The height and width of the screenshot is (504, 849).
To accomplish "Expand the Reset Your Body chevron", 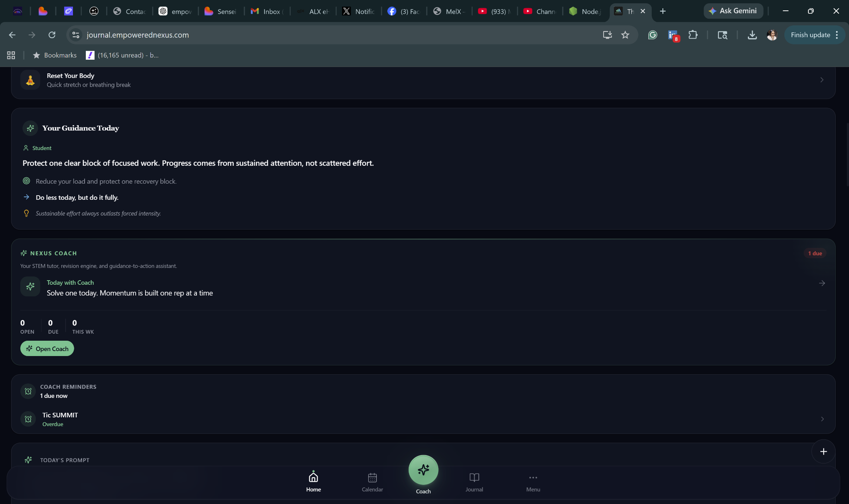I will pos(822,80).
